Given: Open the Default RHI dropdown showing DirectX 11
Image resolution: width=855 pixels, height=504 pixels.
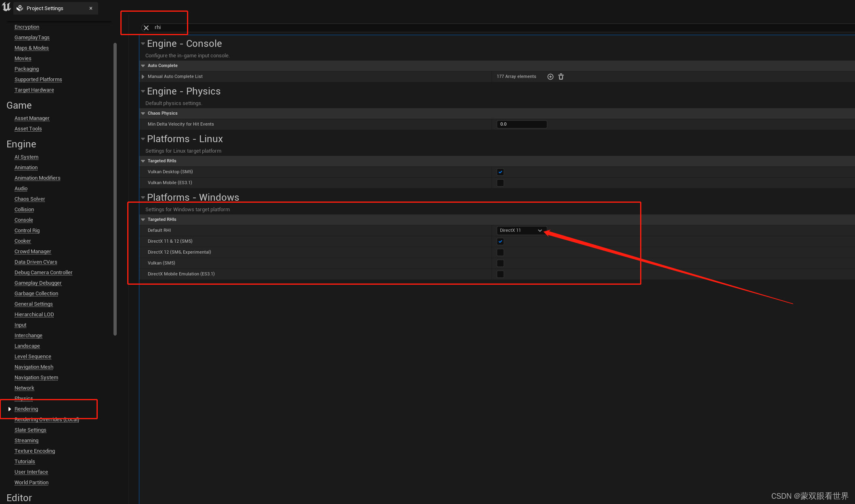Looking at the screenshot, I should click(521, 230).
